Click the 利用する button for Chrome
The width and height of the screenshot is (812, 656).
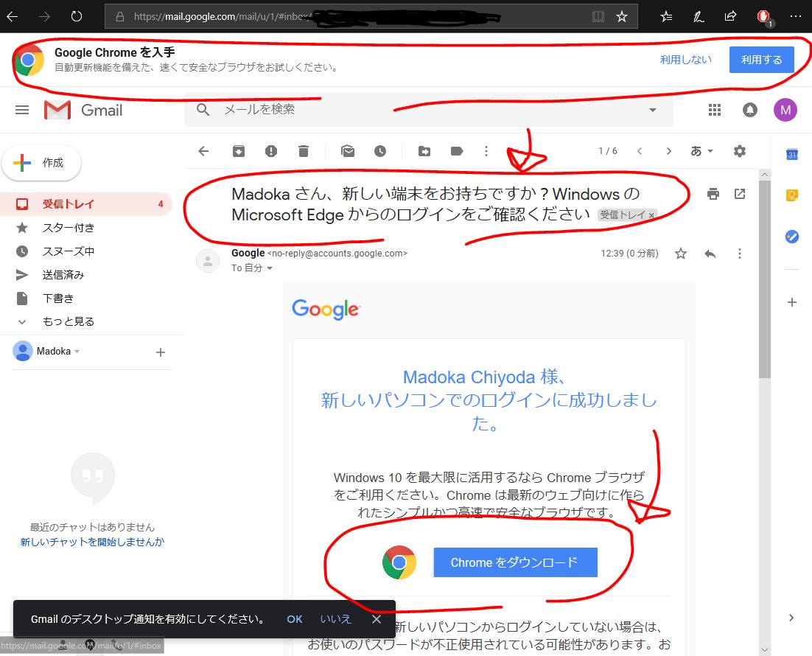[x=761, y=60]
